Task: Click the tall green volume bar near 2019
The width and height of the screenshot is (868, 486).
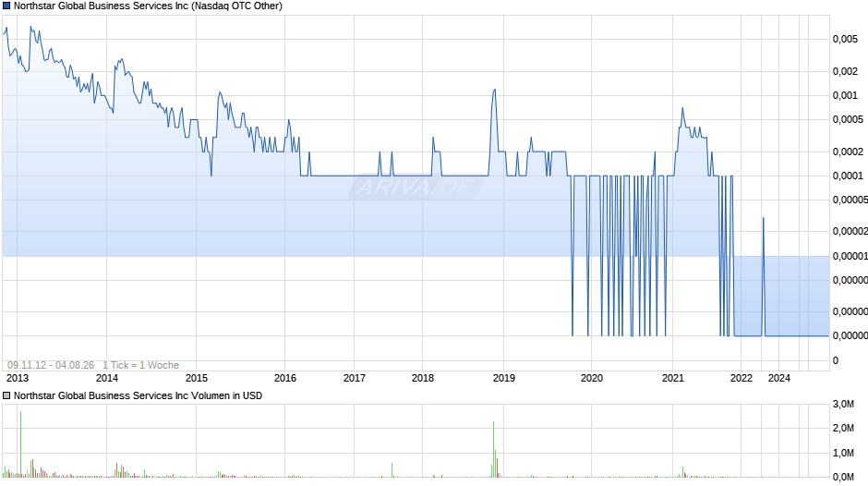Action: [493, 449]
